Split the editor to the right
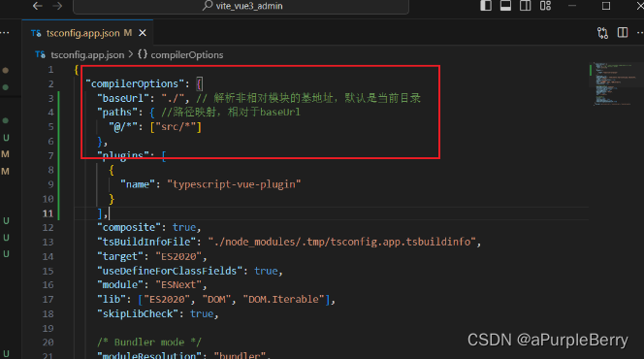 (x=623, y=32)
